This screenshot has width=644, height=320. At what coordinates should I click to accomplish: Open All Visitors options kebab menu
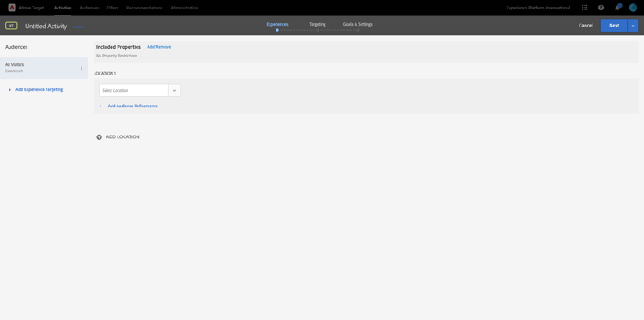click(x=82, y=68)
